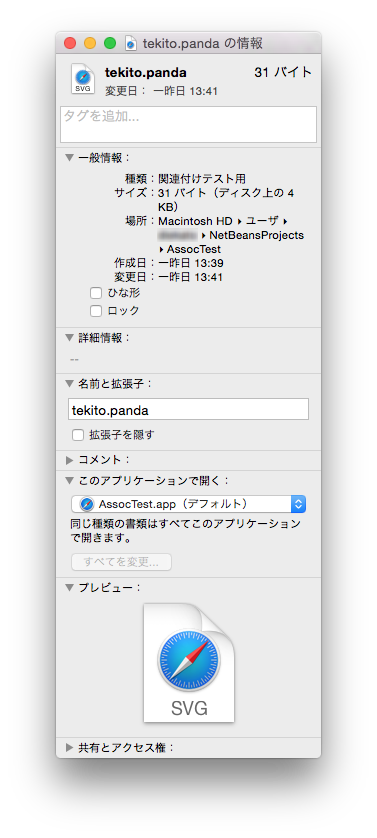
Task: Expand the コメント section
Action: click(x=69, y=460)
